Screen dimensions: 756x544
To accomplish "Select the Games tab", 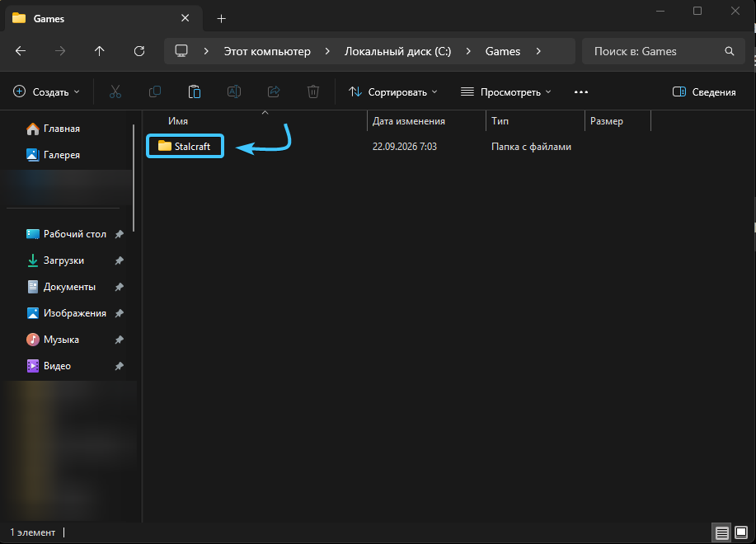I will click(103, 19).
